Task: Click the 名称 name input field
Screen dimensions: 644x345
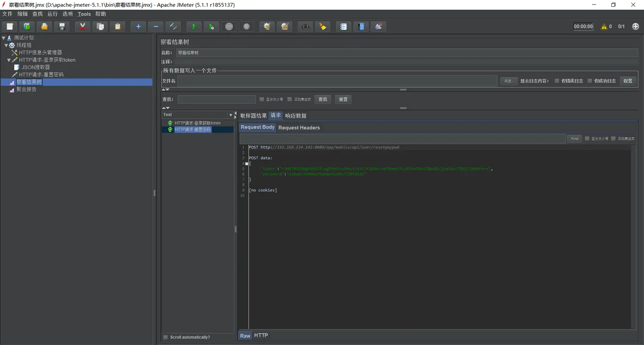Action: [x=407, y=53]
